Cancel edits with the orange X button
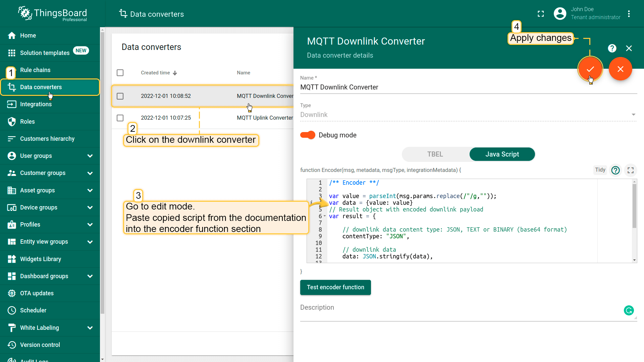The height and width of the screenshot is (362, 644). pos(621,69)
